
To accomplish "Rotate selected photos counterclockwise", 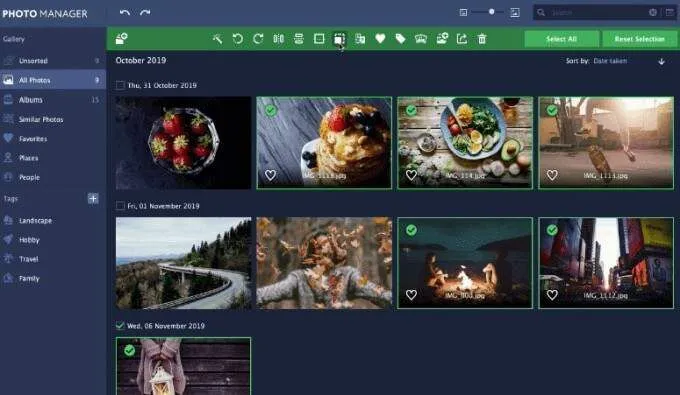I will click(238, 39).
